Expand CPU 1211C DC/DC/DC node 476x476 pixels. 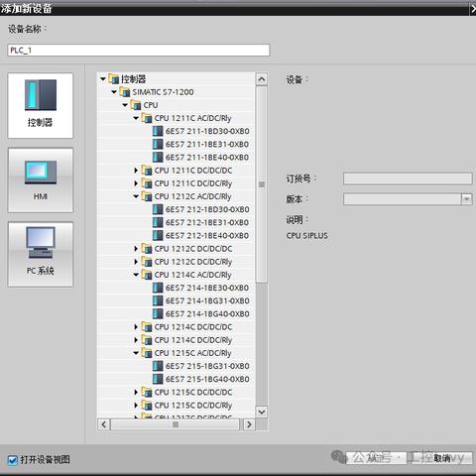tap(136, 171)
